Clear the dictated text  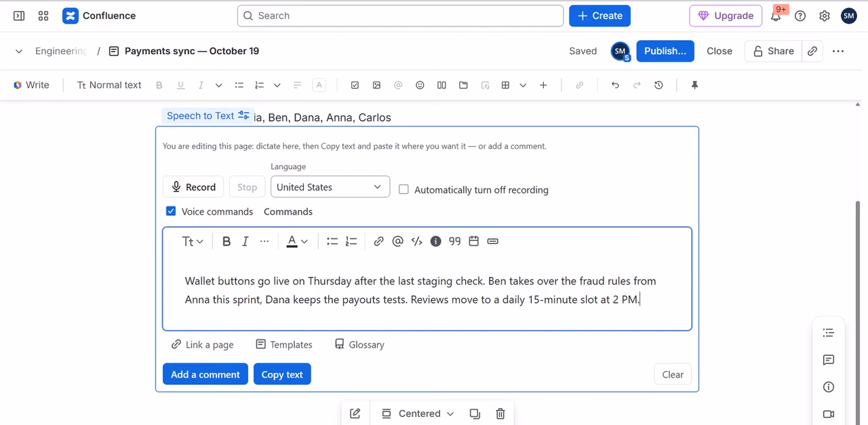[673, 374]
